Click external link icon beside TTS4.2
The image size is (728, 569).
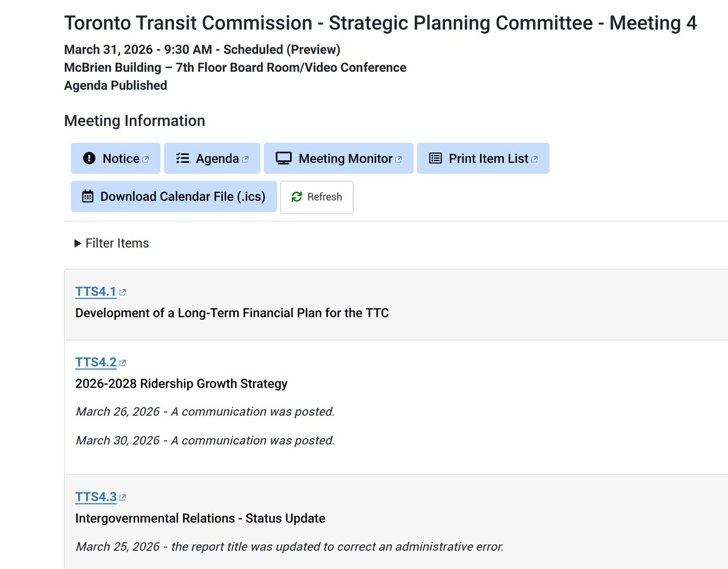point(123,363)
